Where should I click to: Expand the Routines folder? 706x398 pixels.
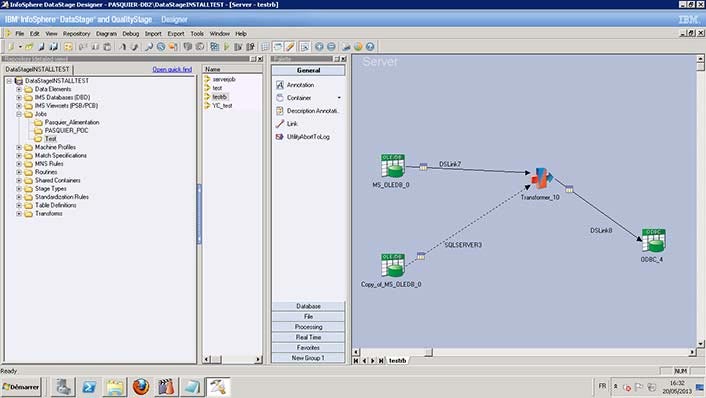[19, 172]
